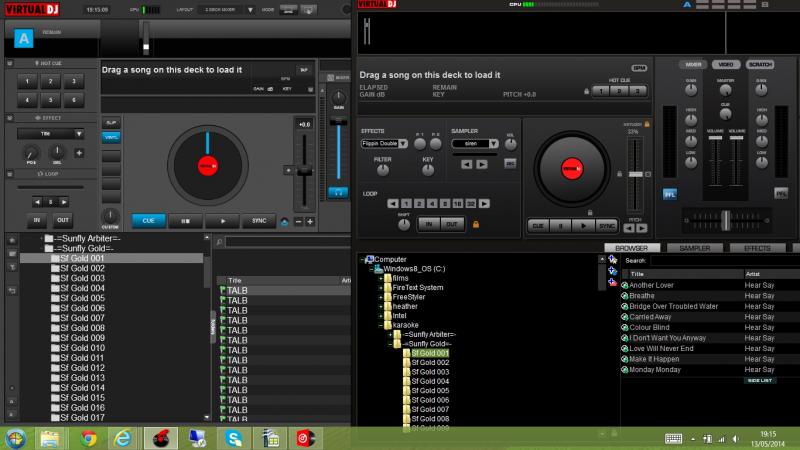Open the EFFECTS tab
This screenshot has width=800, height=450.
(x=757, y=248)
